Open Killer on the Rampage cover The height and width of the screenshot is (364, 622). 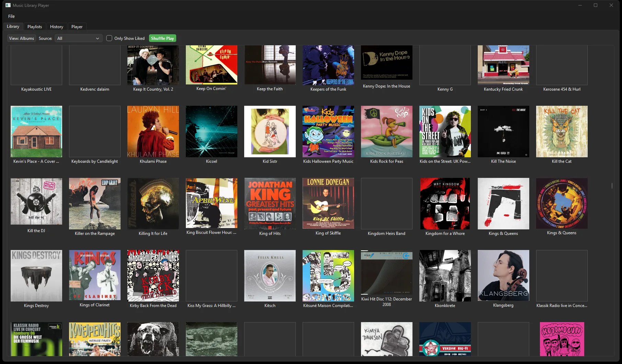95,204
